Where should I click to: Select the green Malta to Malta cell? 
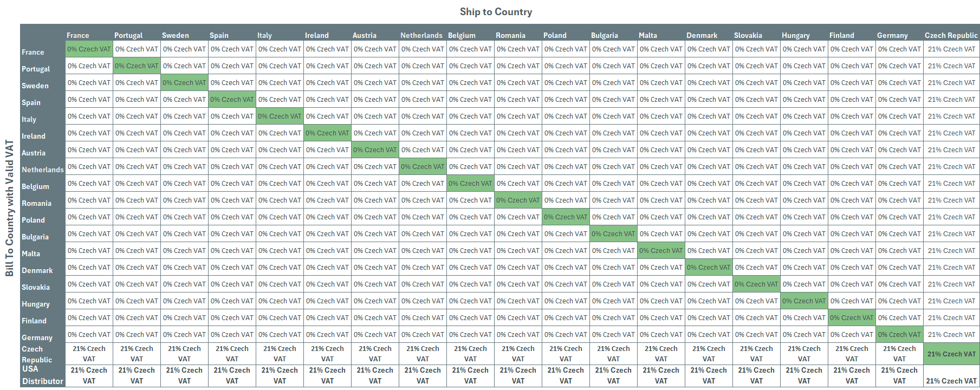click(661, 251)
